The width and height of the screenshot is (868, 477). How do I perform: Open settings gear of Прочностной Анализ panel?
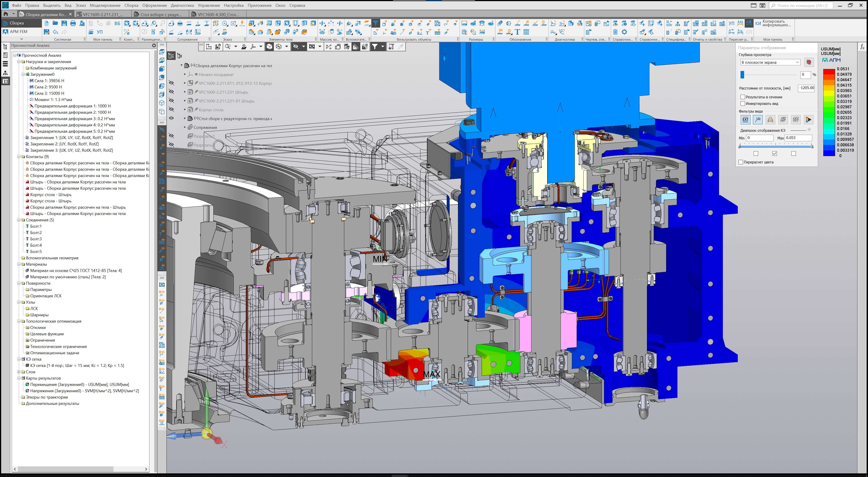tap(154, 45)
